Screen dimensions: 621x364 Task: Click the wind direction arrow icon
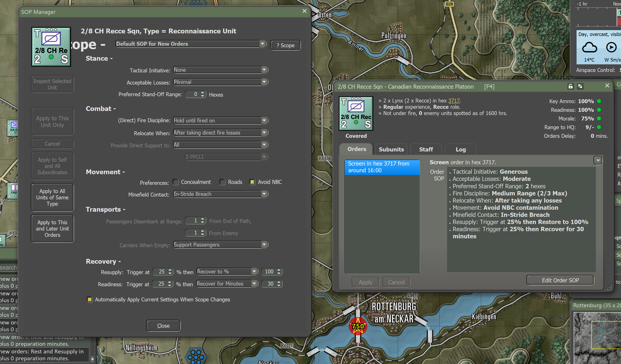point(611,47)
